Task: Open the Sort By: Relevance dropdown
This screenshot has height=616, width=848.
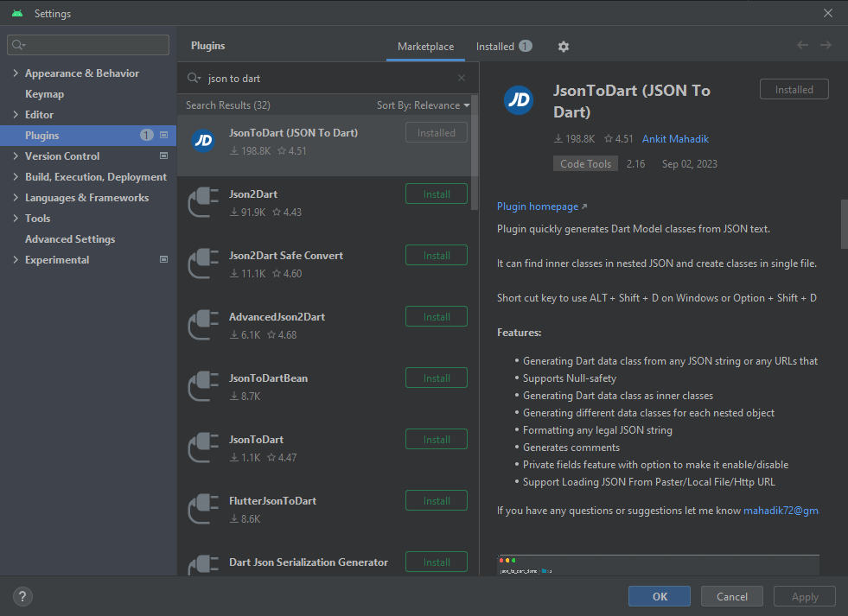Action: coord(423,105)
